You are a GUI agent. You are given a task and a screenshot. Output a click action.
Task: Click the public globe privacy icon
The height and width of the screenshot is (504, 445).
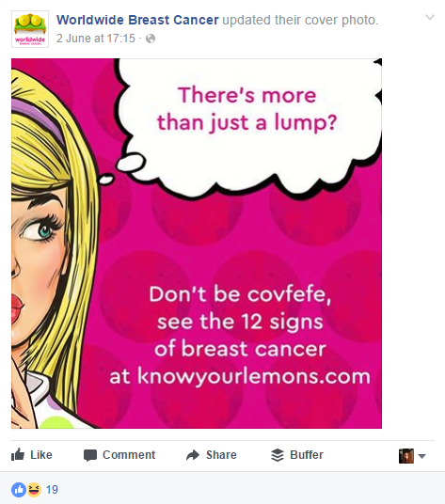pos(151,39)
